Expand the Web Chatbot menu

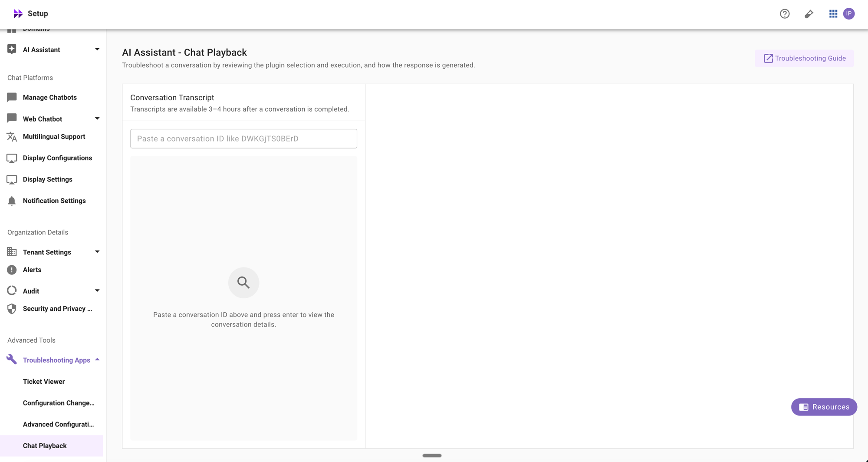pyautogui.click(x=97, y=118)
